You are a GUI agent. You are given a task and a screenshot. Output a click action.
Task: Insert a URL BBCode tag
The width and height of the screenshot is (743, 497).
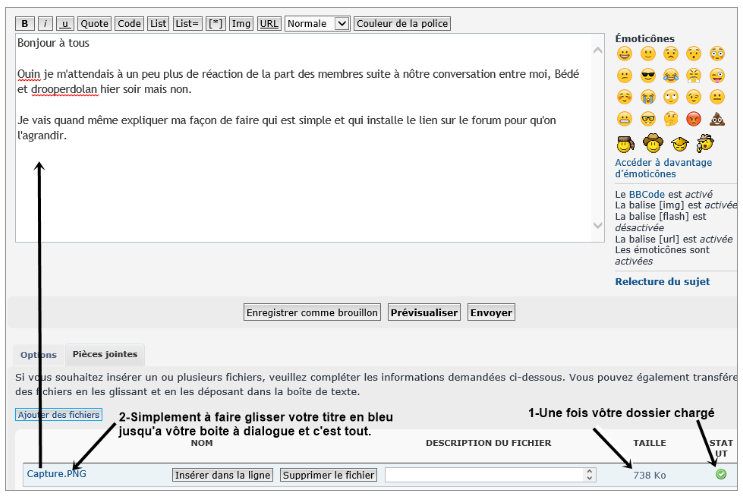tap(269, 24)
